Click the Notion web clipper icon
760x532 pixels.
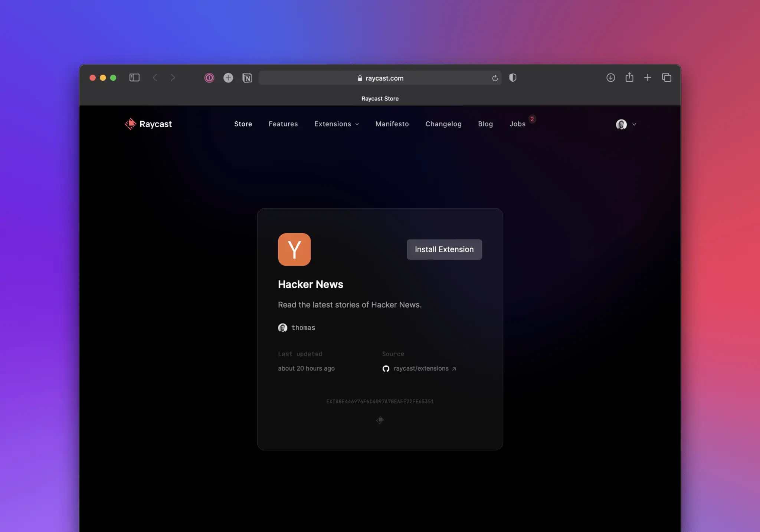click(x=247, y=78)
